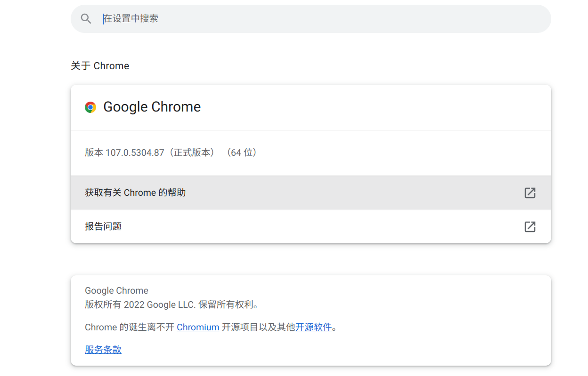Click the copyright notice text
The width and height of the screenshot is (588, 376).
coord(170,304)
